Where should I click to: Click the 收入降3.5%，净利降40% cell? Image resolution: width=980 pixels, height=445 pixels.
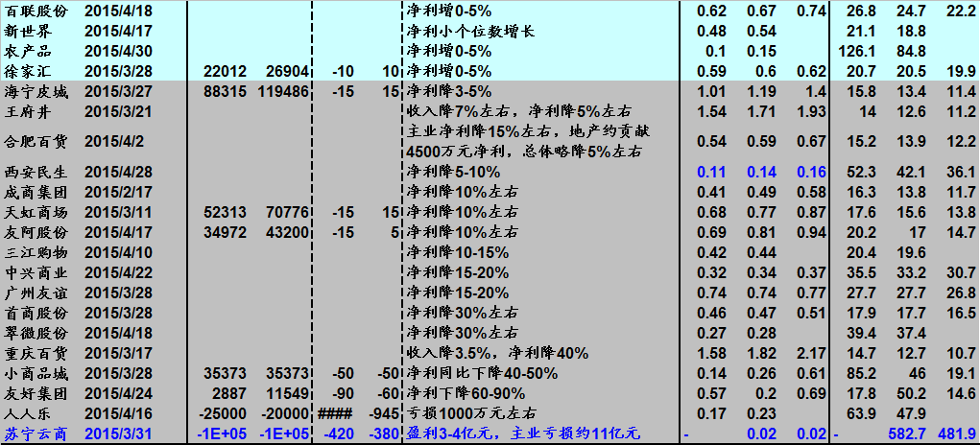click(x=497, y=353)
